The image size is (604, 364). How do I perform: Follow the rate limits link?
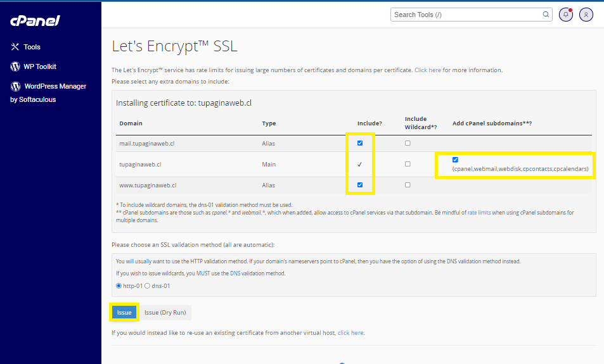pyautogui.click(x=480, y=213)
